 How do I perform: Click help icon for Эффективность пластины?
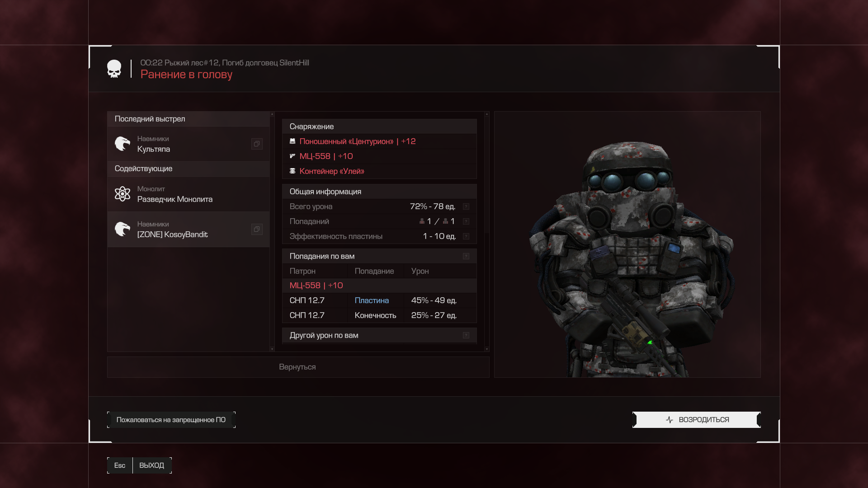click(466, 236)
